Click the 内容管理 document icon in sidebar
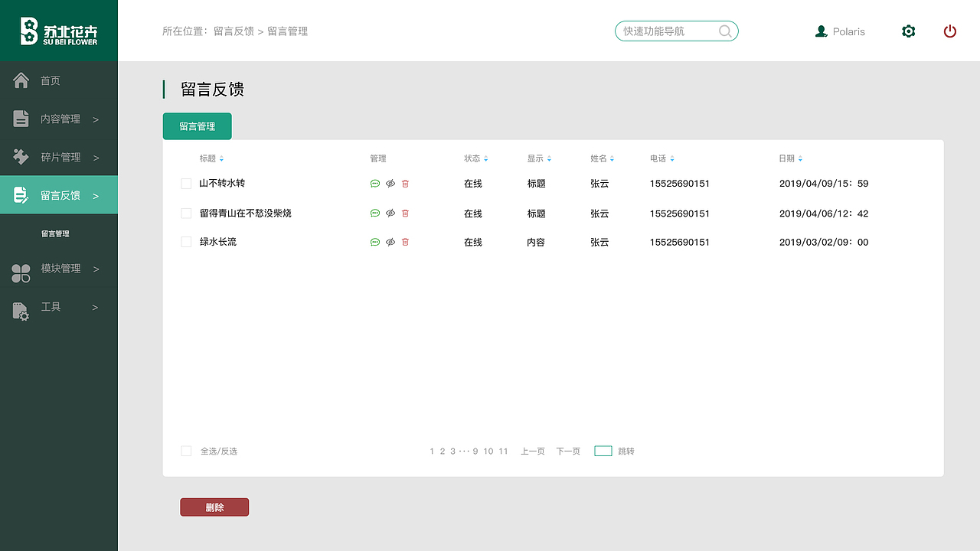This screenshot has height=551, width=980. (20, 119)
